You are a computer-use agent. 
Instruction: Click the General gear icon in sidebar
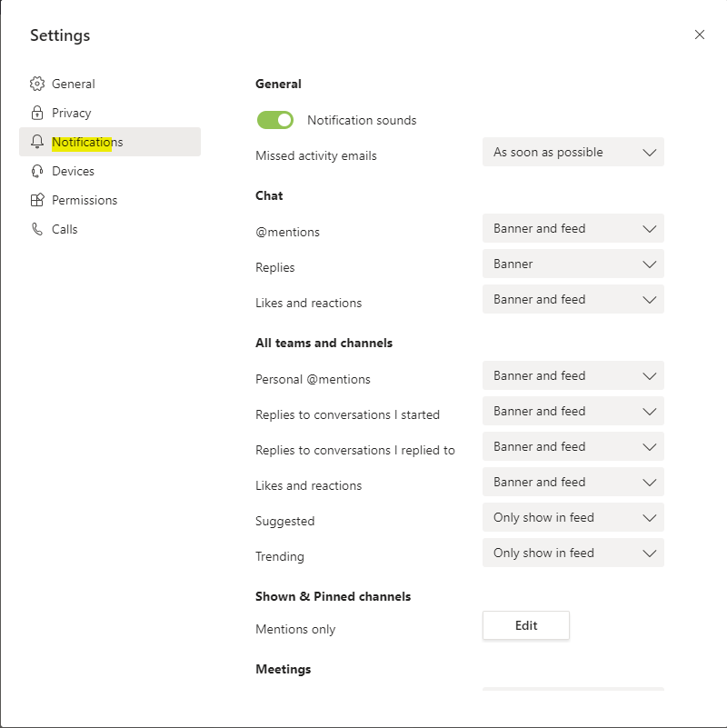click(37, 84)
